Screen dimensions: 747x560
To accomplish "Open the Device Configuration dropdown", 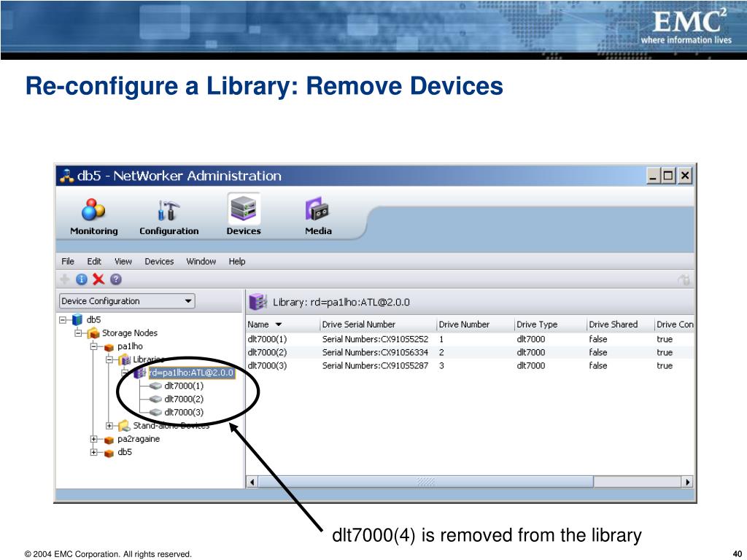I will coord(127,301).
